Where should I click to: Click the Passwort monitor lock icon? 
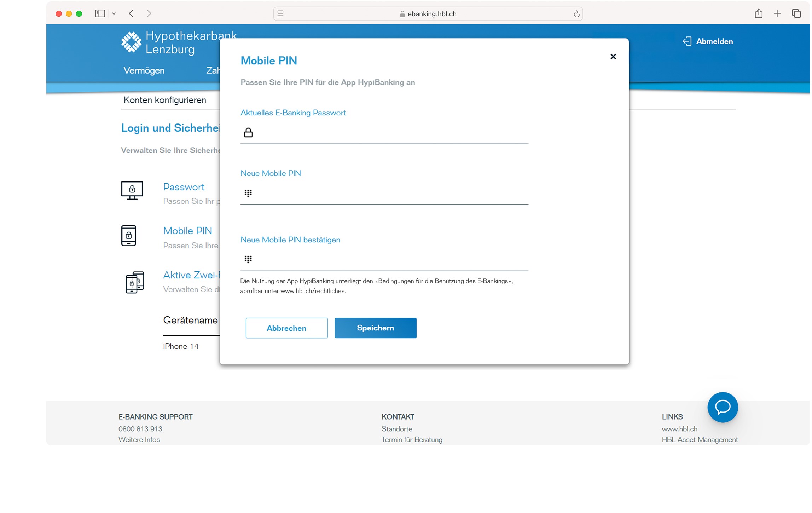pos(132,191)
